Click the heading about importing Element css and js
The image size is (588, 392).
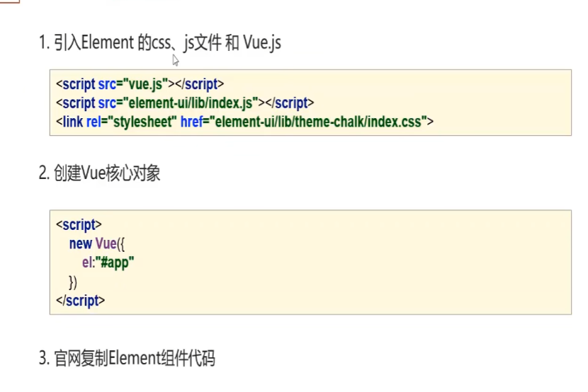click(159, 42)
